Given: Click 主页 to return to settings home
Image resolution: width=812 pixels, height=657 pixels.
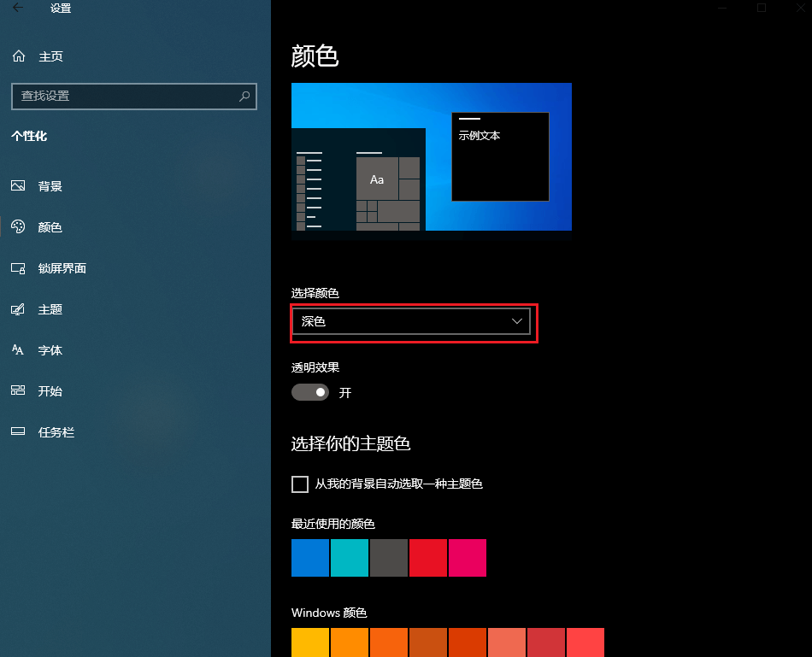Looking at the screenshot, I should pyautogui.click(x=50, y=56).
